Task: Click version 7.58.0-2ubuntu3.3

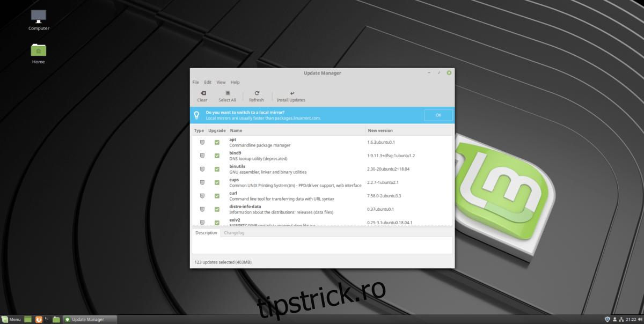Action: [x=385, y=196]
